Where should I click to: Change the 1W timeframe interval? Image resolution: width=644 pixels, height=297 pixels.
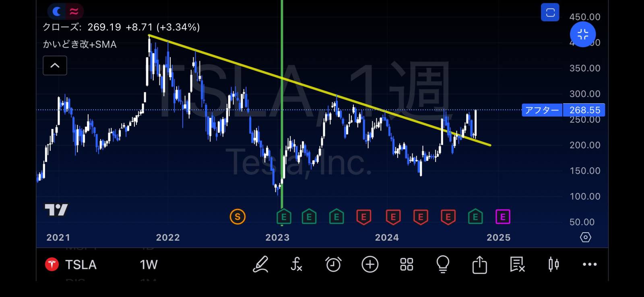[x=149, y=264]
